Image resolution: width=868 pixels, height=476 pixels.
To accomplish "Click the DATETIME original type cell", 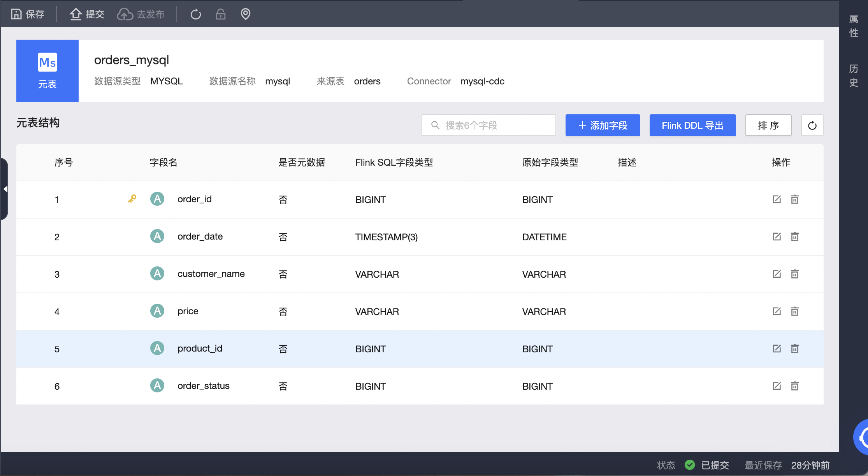I will coord(545,237).
